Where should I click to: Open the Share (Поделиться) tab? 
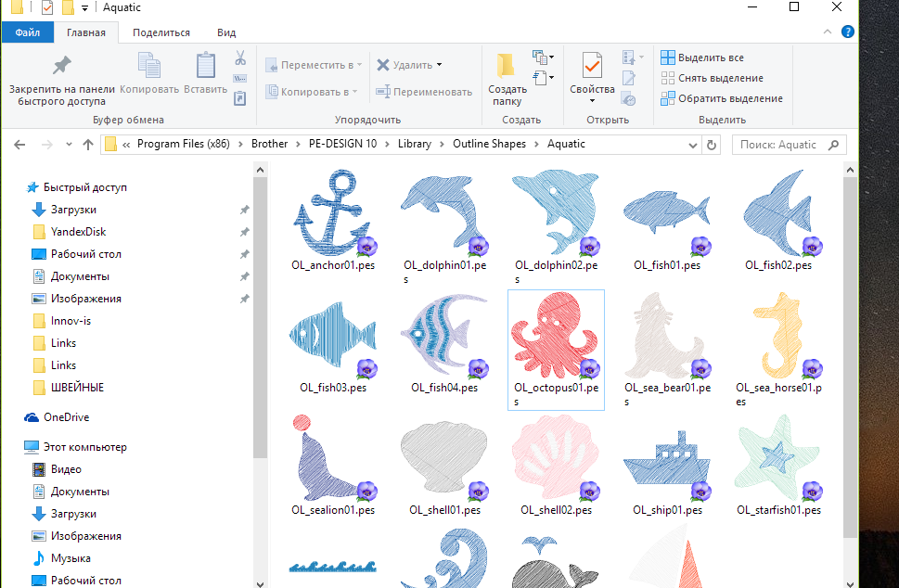(x=161, y=32)
